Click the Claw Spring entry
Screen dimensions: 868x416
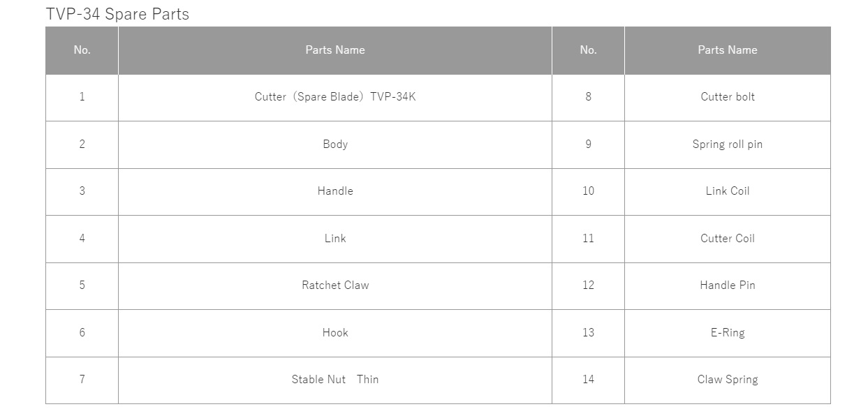pyautogui.click(x=728, y=380)
